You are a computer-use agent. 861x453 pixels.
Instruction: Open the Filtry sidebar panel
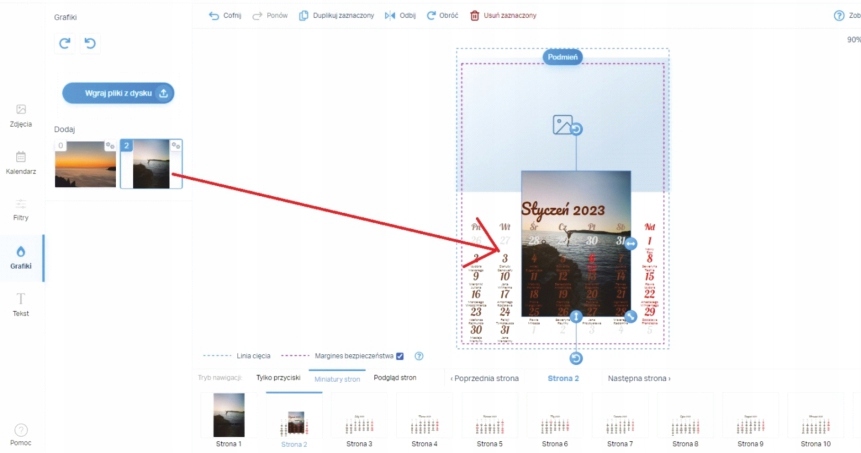[x=21, y=210]
